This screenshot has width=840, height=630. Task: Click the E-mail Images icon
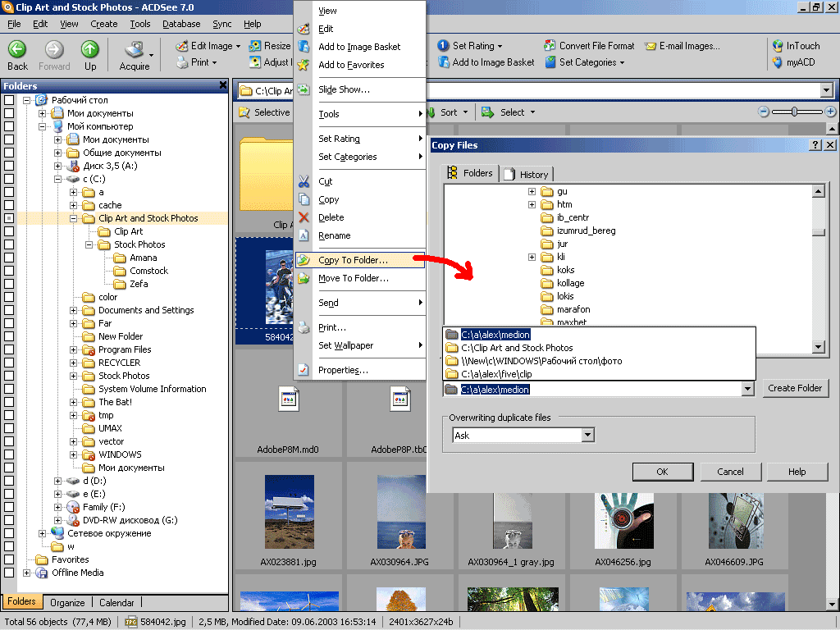click(x=651, y=46)
